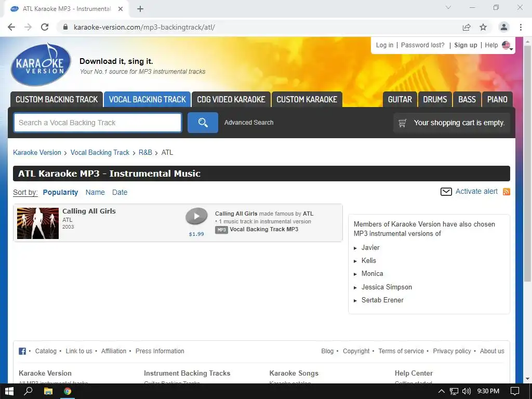Click the R&B breadcrumb

point(145,153)
